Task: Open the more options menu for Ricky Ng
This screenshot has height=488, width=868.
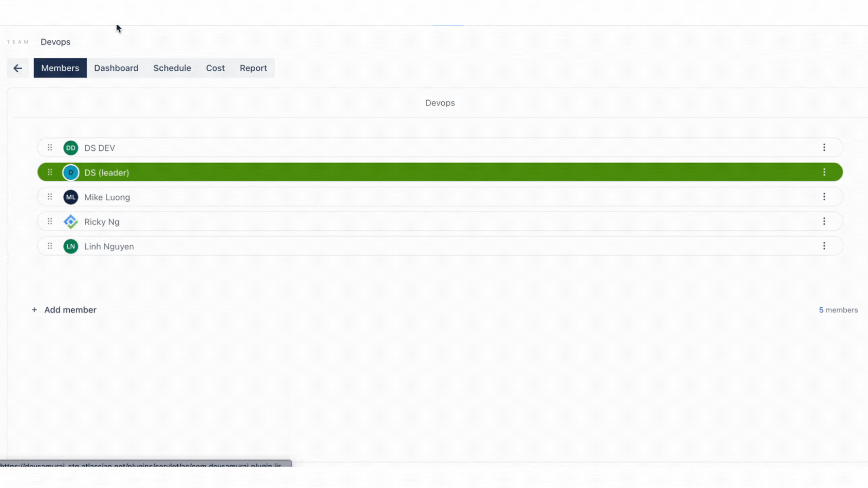Action: 824,222
